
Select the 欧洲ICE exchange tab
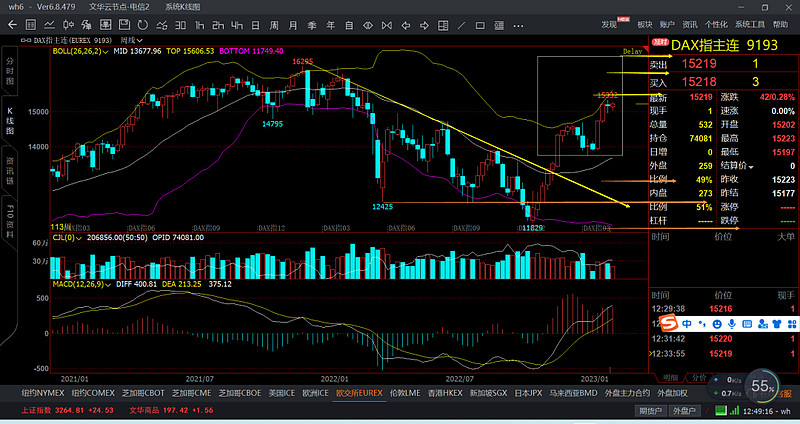tap(315, 393)
